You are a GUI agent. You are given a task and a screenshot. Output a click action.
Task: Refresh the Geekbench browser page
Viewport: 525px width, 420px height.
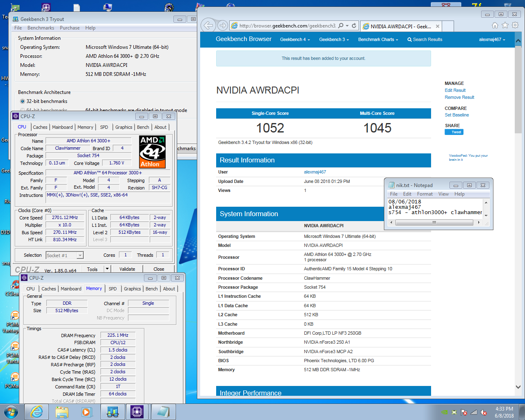354,25
